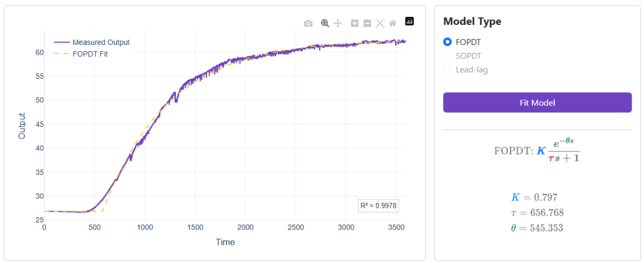
Task: Open the Plotly logo icon link
Action: [409, 22]
